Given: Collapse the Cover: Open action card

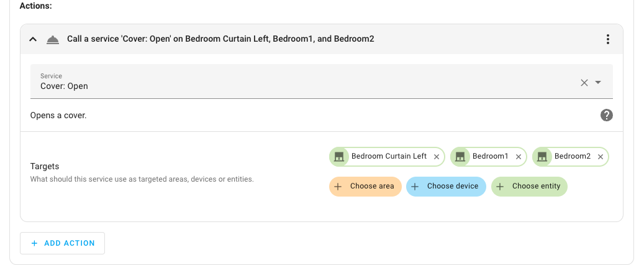Looking at the screenshot, I should coord(33,39).
